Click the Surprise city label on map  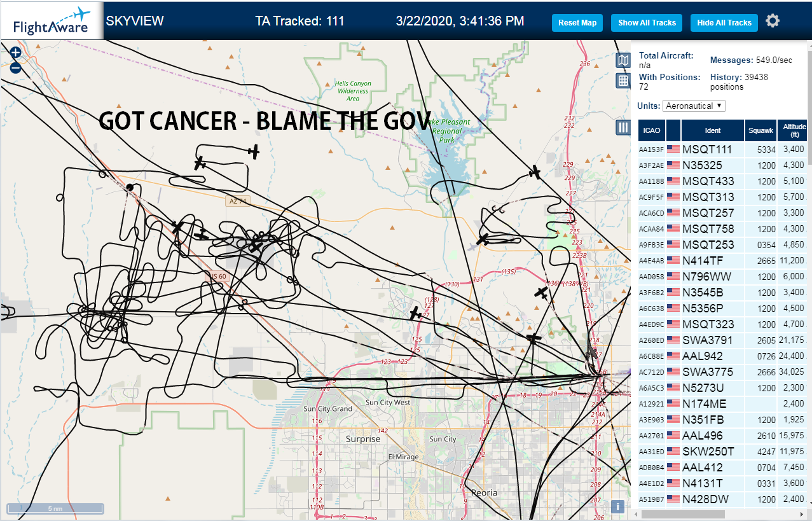363,439
